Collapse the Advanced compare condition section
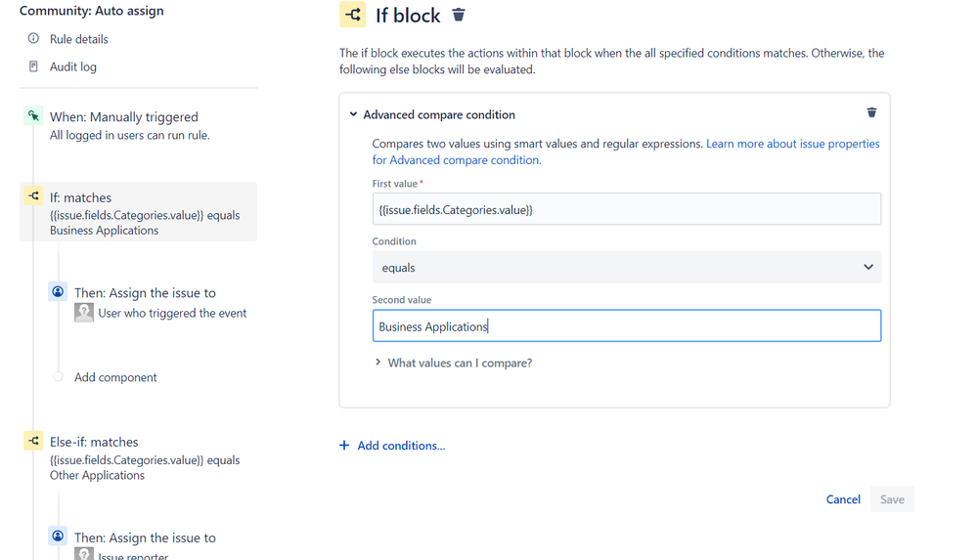Image resolution: width=977 pixels, height=560 pixels. point(353,114)
